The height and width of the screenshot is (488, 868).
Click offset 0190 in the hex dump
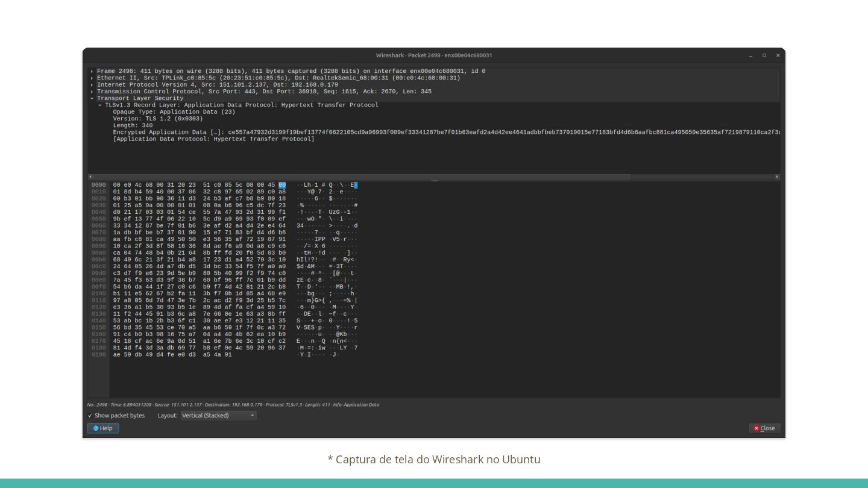98,355
